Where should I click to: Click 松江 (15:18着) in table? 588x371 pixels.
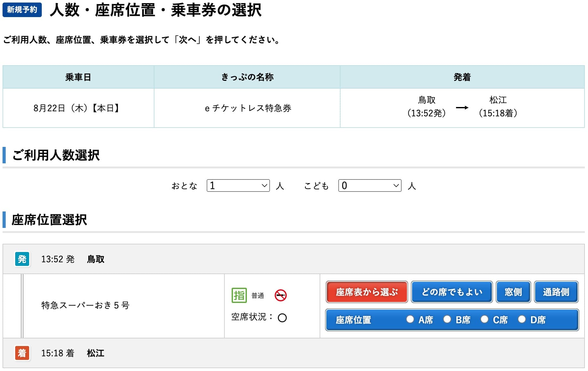(498, 107)
